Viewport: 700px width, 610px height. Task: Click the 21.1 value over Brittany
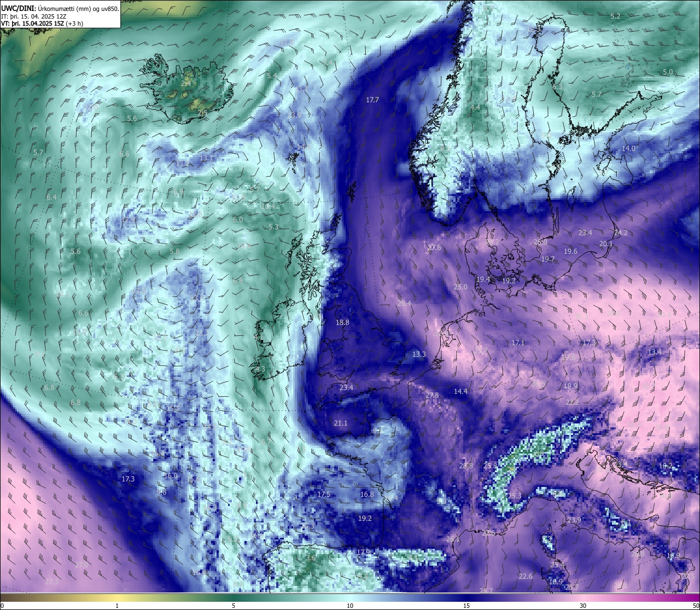click(340, 423)
